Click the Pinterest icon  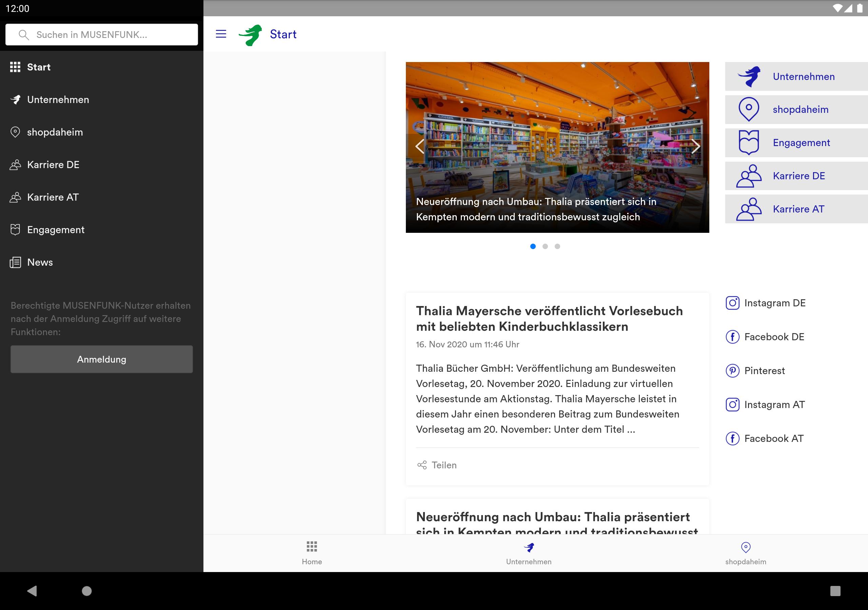pyautogui.click(x=733, y=371)
